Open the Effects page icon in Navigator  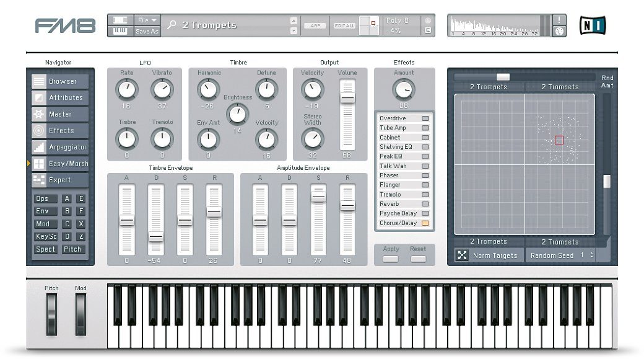(39, 131)
